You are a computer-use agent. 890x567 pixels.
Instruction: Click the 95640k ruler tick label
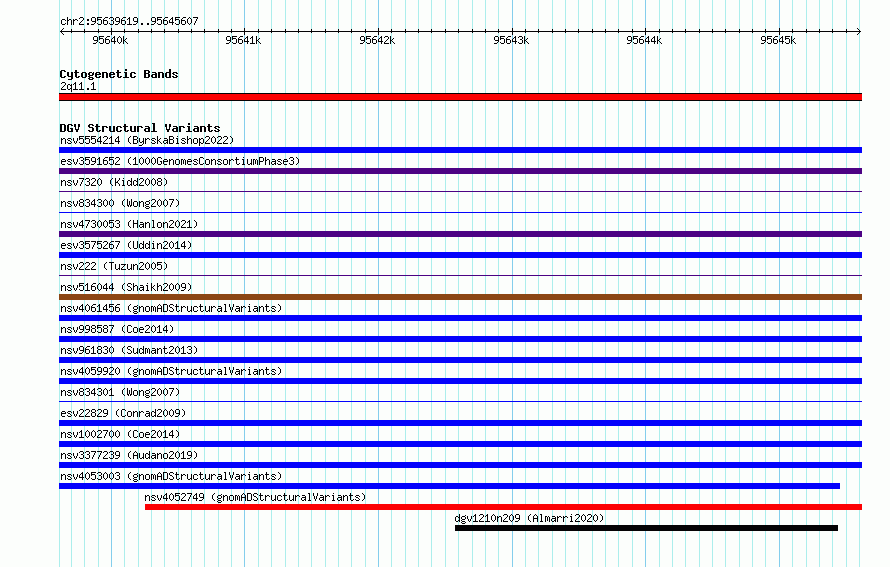110,40
